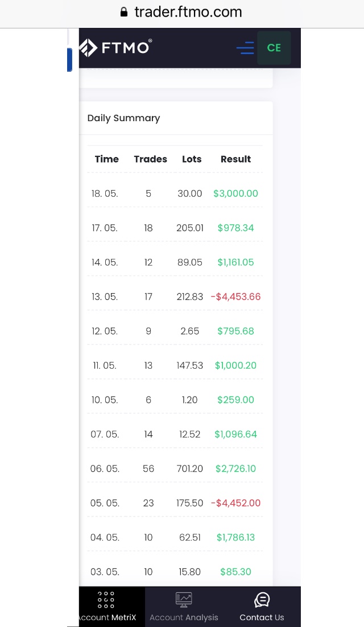Click the Lots column header
364x627 pixels.
pyautogui.click(x=192, y=159)
